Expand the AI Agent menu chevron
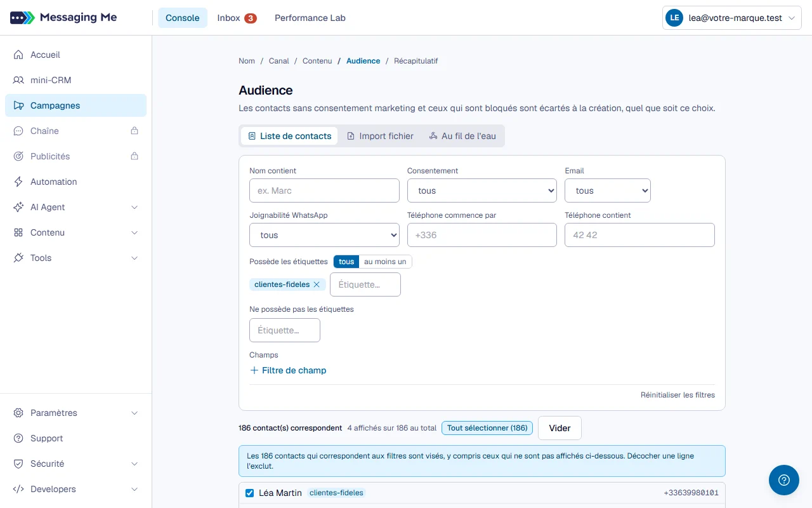812x508 pixels. (134, 207)
